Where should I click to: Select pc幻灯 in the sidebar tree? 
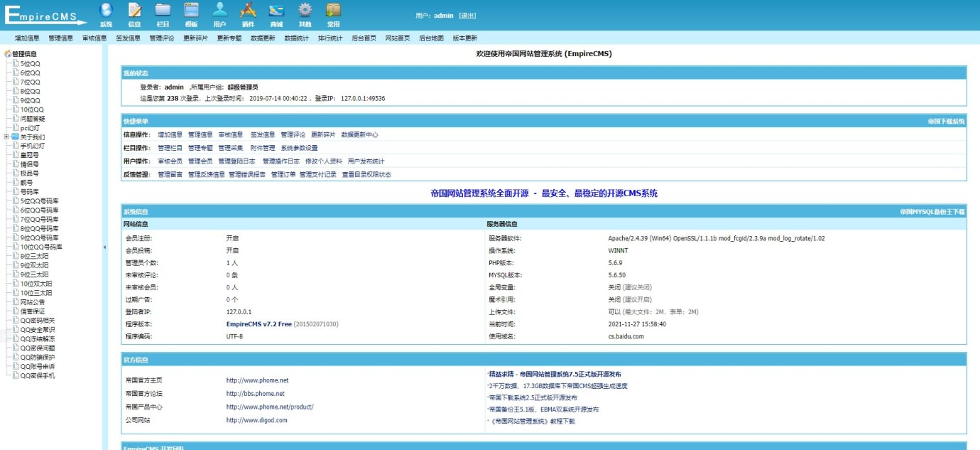31,129
